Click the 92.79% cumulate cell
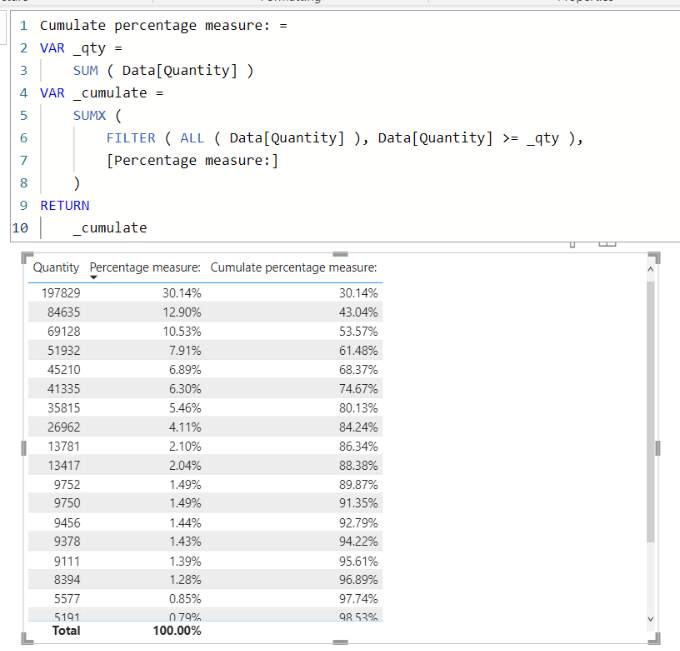The width and height of the screenshot is (680, 651). point(358,523)
